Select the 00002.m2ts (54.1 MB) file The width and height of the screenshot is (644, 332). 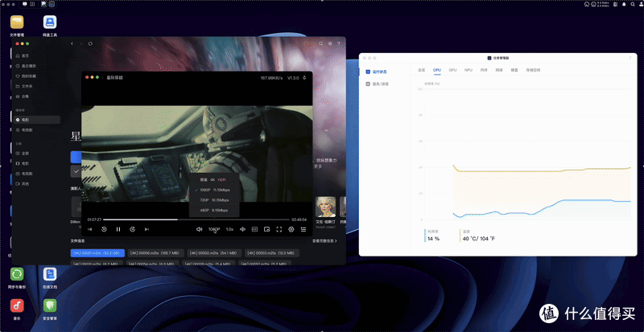[215, 253]
